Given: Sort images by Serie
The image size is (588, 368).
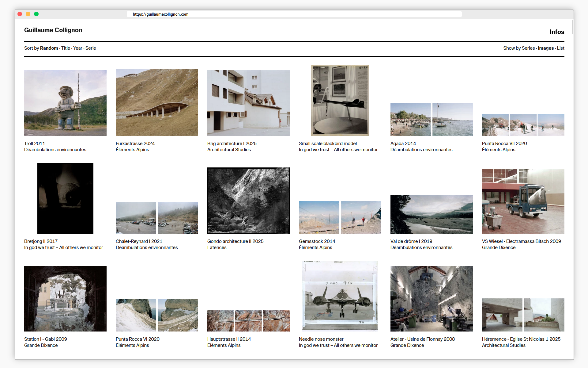Looking at the screenshot, I should pyautogui.click(x=91, y=48).
